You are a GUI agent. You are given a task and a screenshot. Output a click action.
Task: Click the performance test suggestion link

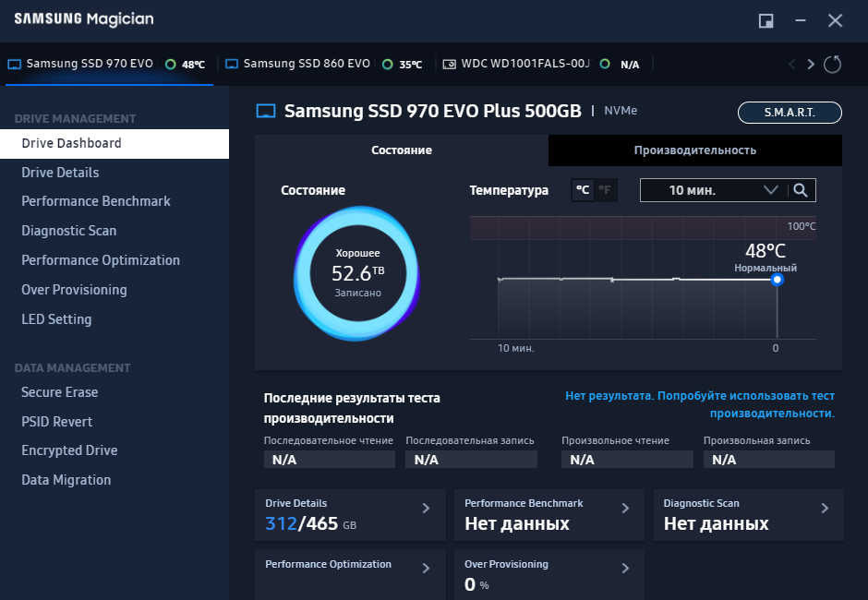coord(700,404)
